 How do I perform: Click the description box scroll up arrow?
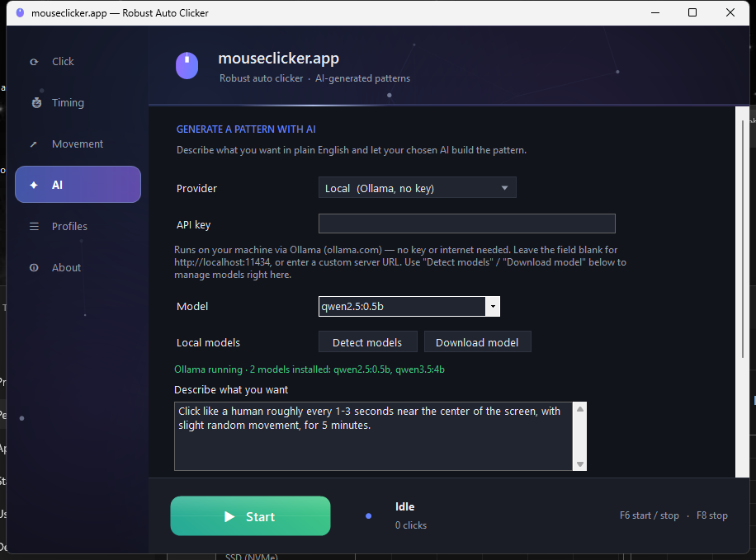click(x=580, y=409)
